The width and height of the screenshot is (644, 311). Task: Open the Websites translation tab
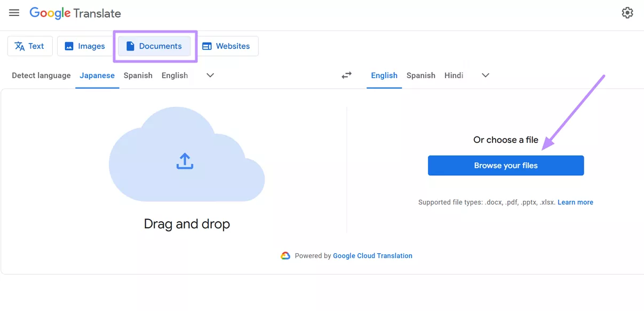[226, 46]
